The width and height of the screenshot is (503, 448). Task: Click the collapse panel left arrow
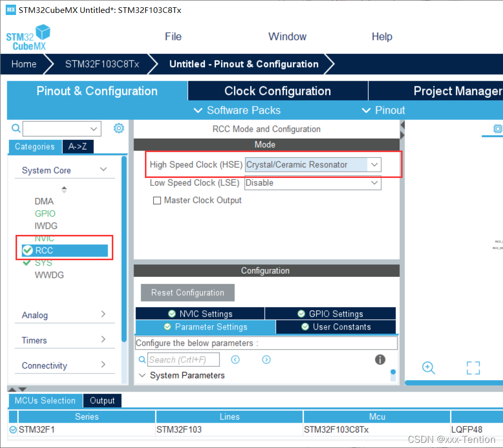(403, 125)
